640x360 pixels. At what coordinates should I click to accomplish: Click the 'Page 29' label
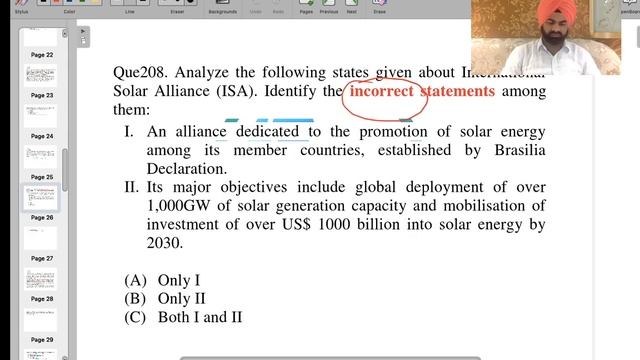[x=42, y=340]
